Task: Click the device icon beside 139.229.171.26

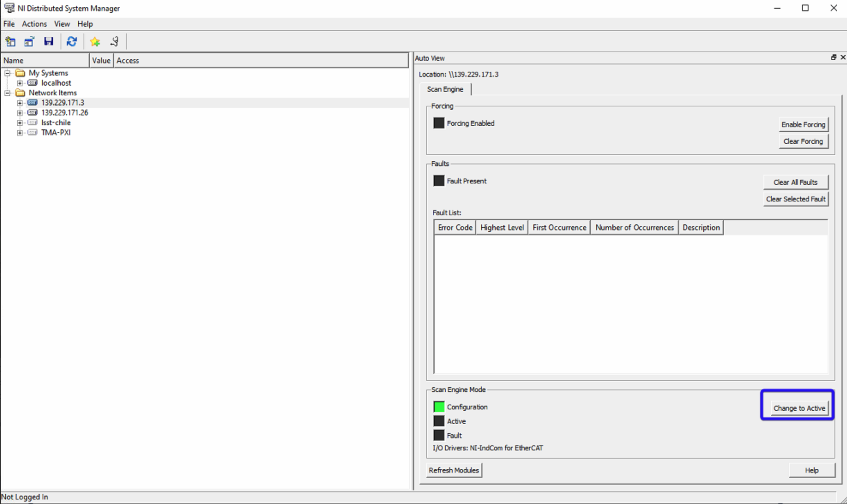Action: pyautogui.click(x=32, y=112)
